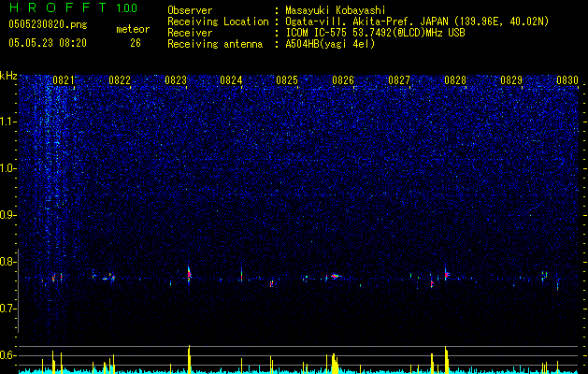Click the 0.8 frequency axis label
The height and width of the screenshot is (374, 588).
(x=8, y=262)
